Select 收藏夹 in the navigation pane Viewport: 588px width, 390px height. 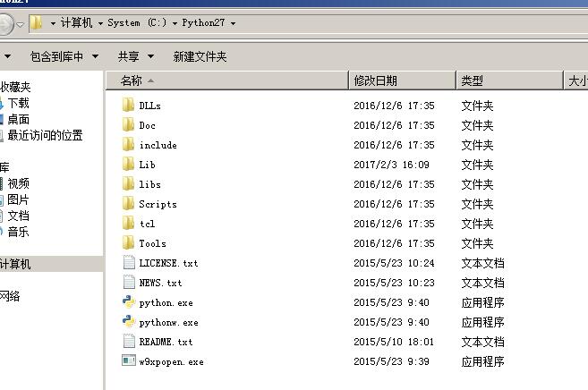[x=15, y=87]
